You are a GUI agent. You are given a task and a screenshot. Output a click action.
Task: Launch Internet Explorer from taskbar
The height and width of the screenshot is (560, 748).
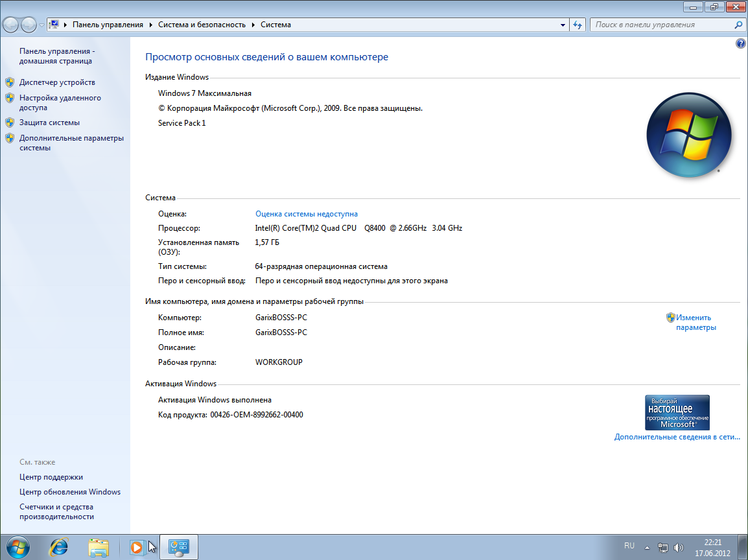(59, 547)
